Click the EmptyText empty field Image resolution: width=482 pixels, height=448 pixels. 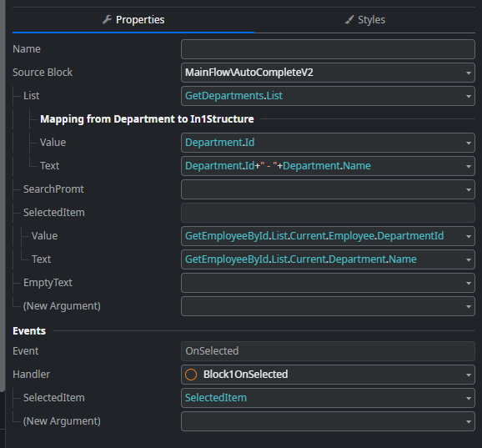(328, 283)
